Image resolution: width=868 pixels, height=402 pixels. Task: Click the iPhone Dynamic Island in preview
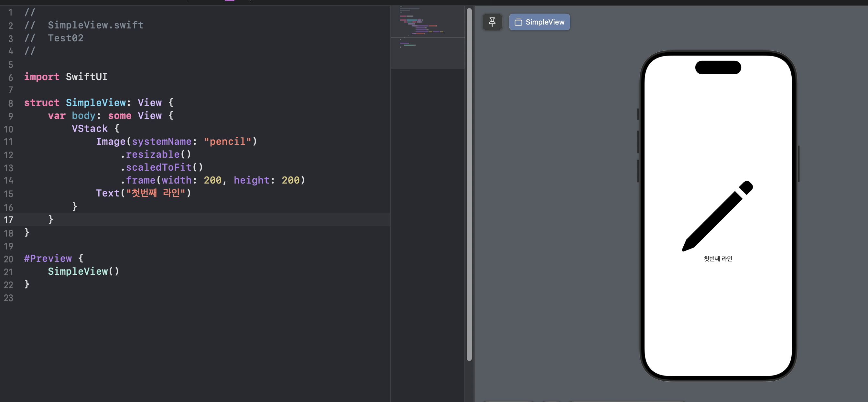718,67
